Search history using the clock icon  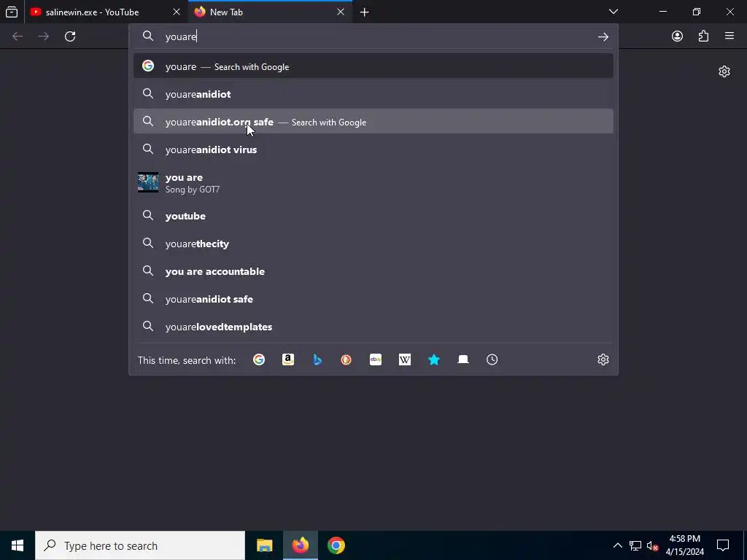pyautogui.click(x=492, y=359)
